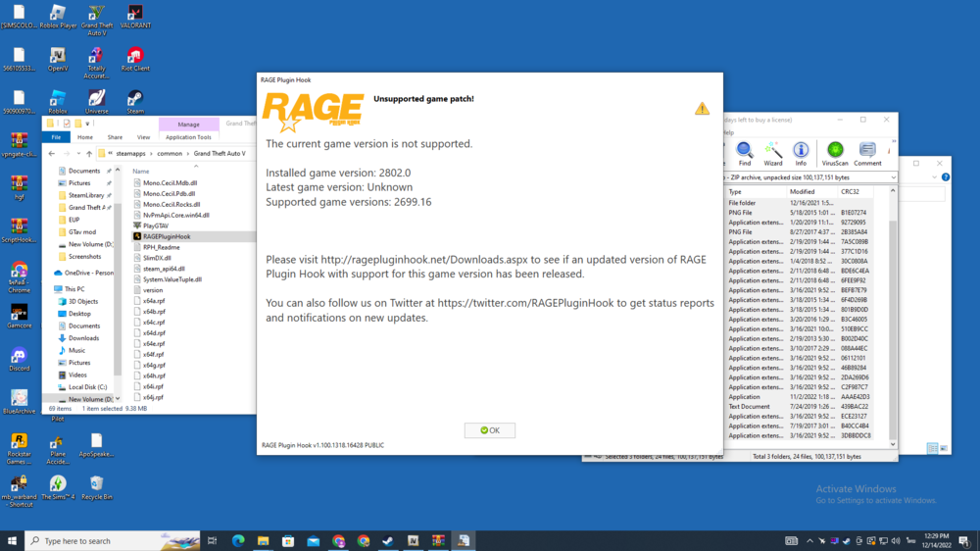This screenshot has height=551, width=980.
Task: Open Home tab in File Explorer ribbon
Action: click(x=85, y=137)
